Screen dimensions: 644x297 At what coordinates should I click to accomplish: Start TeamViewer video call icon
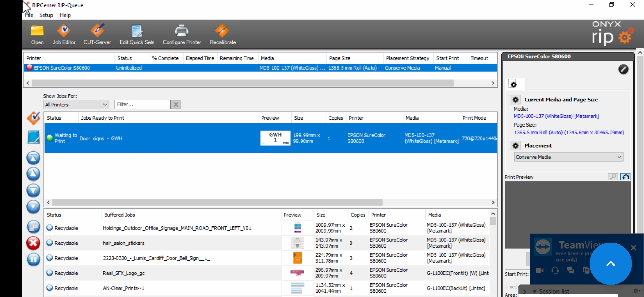point(540,270)
